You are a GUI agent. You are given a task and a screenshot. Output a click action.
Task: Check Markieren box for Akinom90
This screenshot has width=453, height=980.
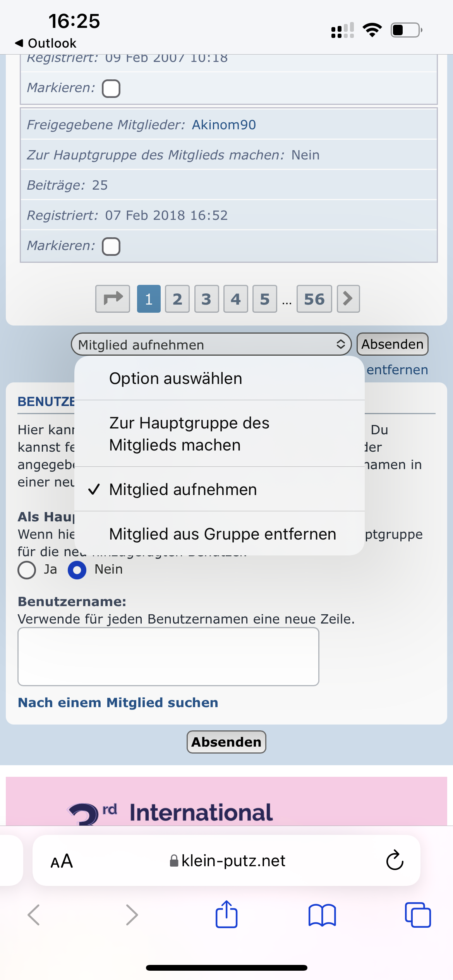[111, 246]
